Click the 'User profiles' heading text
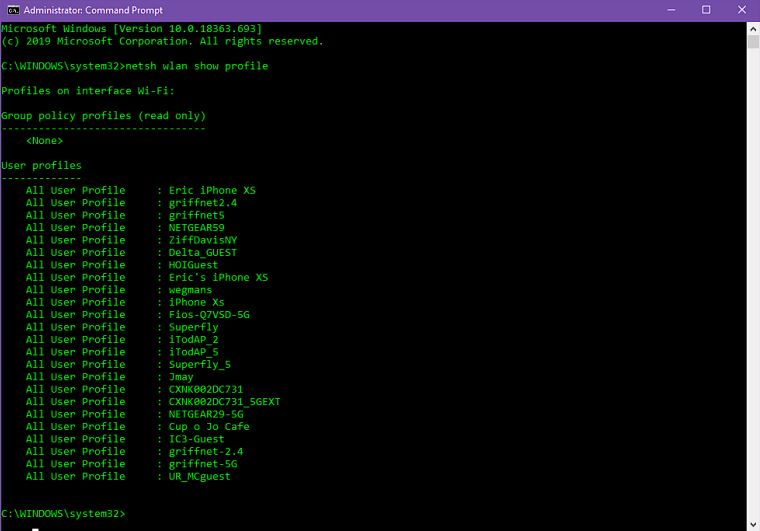Image resolution: width=760 pixels, height=531 pixels. click(x=41, y=165)
